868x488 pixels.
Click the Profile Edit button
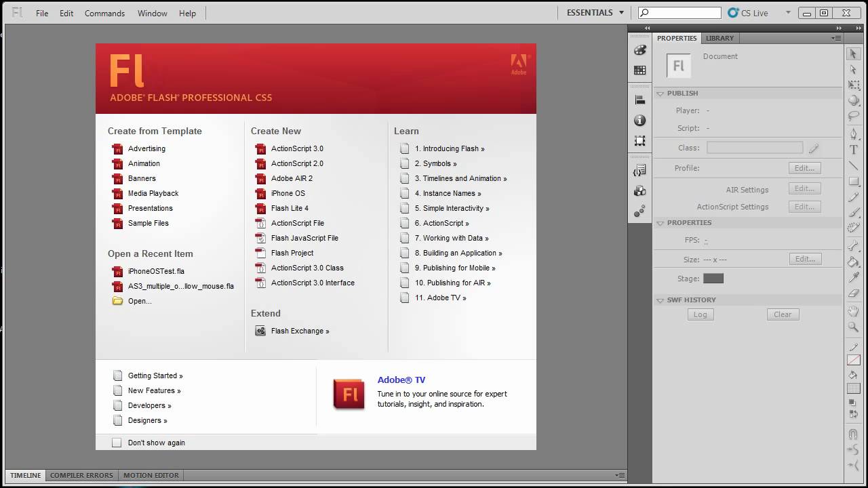(805, 168)
